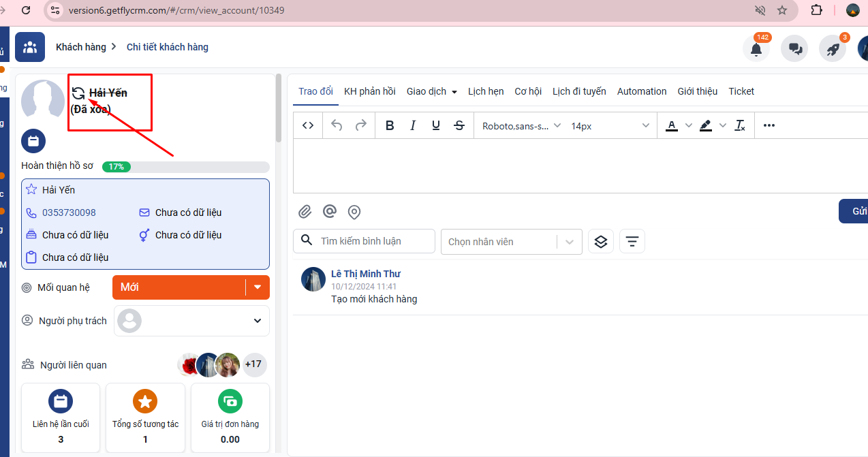This screenshot has height=457, width=868.
Task: Click the mention @ icon
Action: pyautogui.click(x=330, y=212)
